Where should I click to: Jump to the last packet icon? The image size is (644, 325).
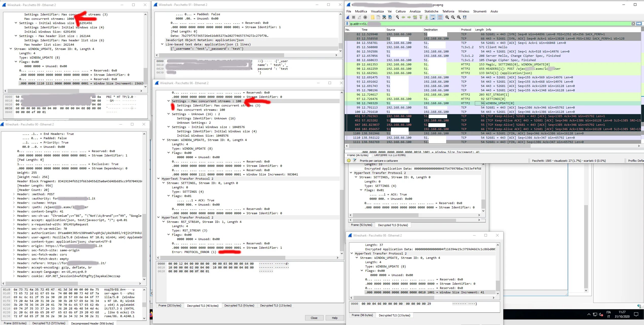point(427,17)
